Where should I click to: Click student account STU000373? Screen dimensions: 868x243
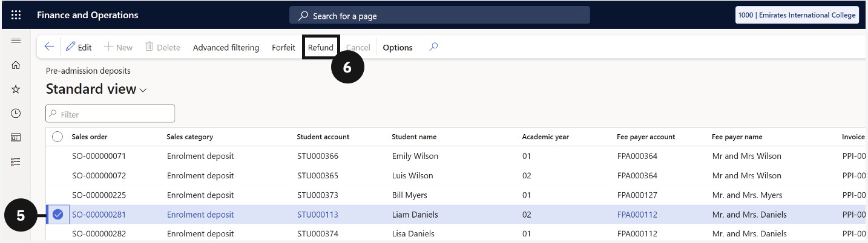[x=318, y=195]
